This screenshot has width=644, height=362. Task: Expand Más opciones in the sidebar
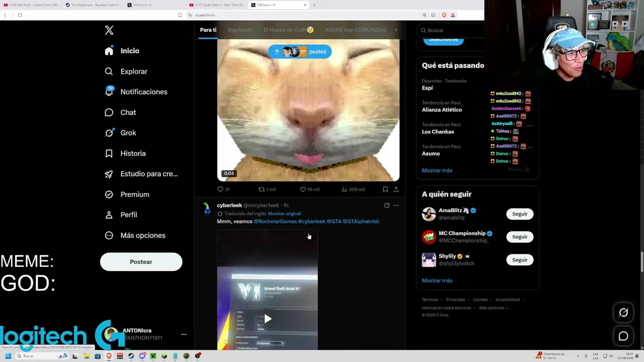(135, 235)
